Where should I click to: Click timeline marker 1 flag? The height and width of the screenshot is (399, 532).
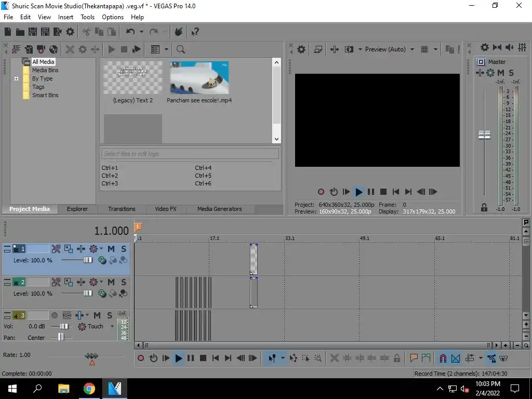pos(138,227)
